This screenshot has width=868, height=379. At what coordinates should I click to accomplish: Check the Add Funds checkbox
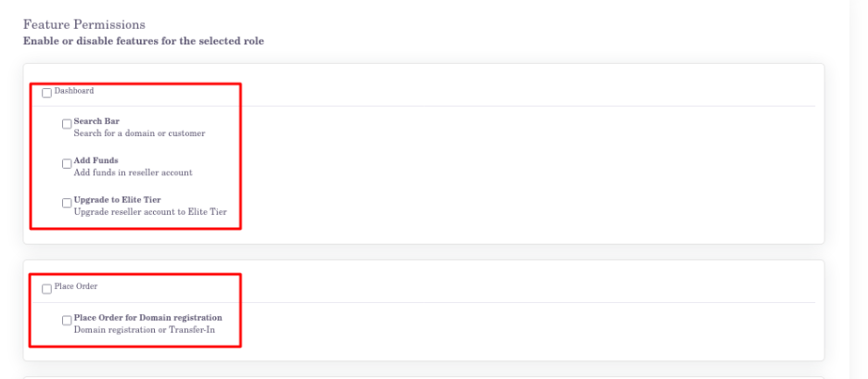[x=67, y=164]
